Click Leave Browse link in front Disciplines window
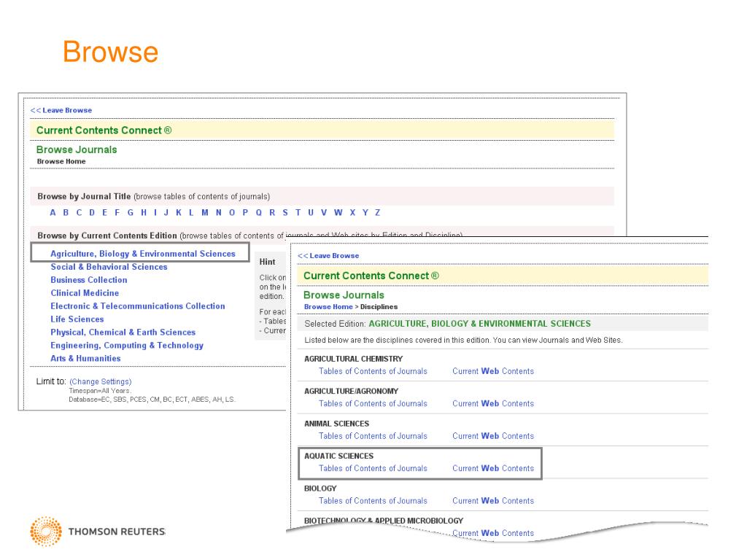Image resolution: width=747 pixels, height=560 pixels. click(x=328, y=256)
